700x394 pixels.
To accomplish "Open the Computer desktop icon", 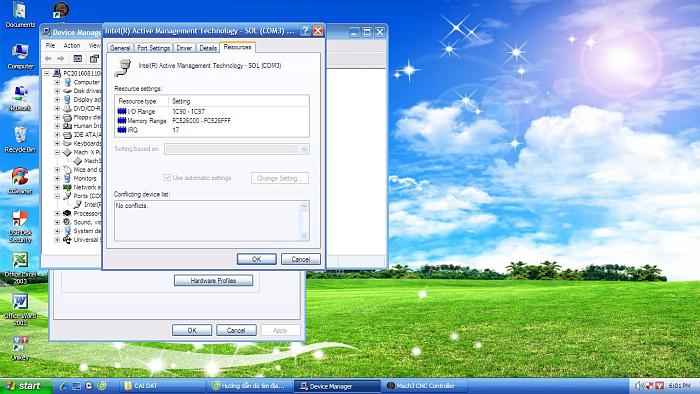I will (x=20, y=57).
